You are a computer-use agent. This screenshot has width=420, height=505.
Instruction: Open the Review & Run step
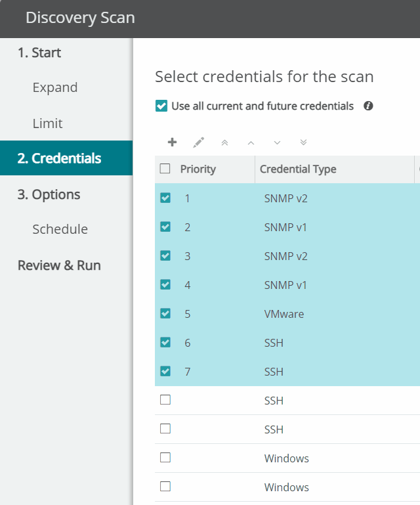pyautogui.click(x=59, y=265)
